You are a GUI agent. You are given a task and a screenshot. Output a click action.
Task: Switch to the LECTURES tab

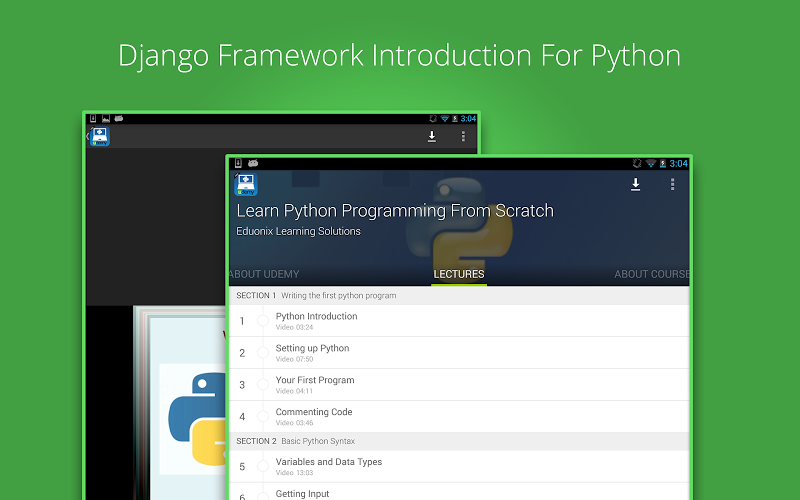pos(459,274)
